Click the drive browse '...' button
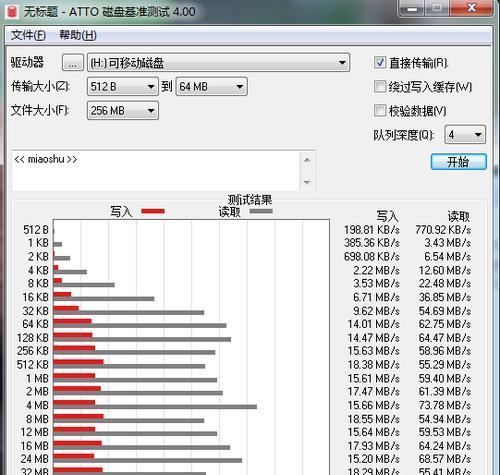 point(73,63)
